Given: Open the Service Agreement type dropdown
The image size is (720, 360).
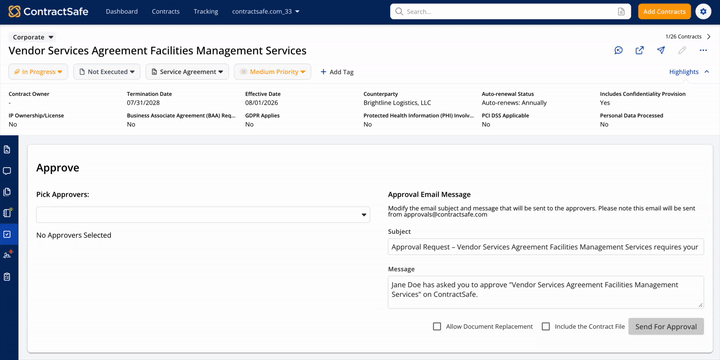Looking at the screenshot, I should point(187,72).
